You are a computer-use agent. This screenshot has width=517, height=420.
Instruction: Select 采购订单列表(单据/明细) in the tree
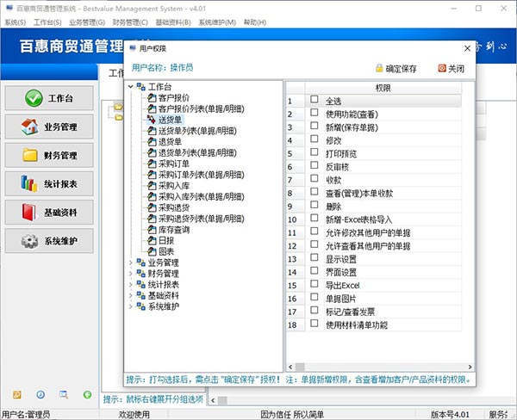201,175
